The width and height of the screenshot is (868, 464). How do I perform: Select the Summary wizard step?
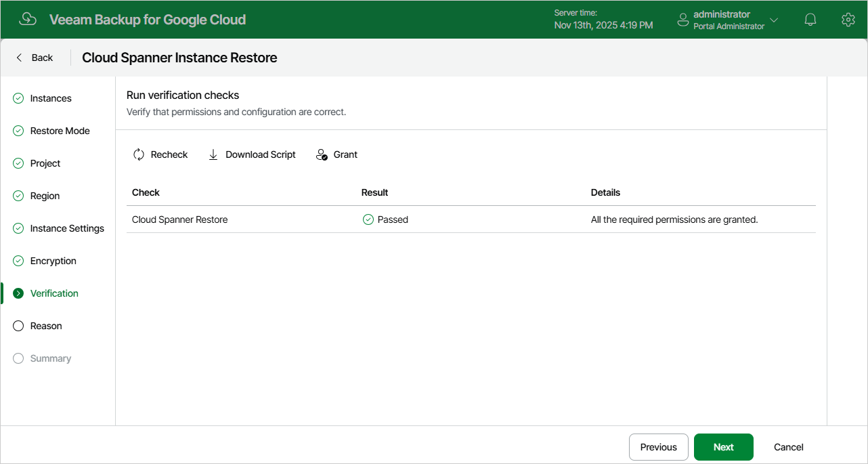pos(51,358)
